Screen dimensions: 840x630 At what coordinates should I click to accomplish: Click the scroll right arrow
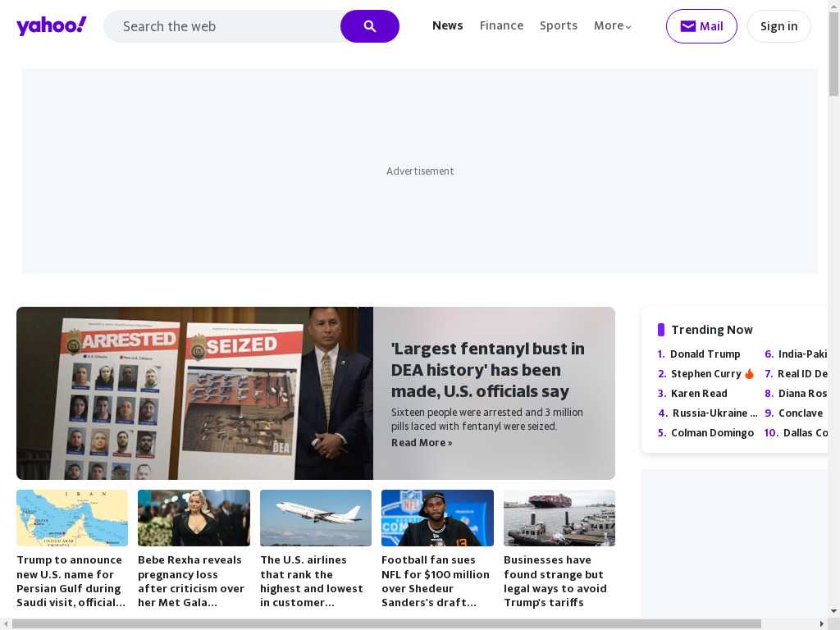click(822, 624)
